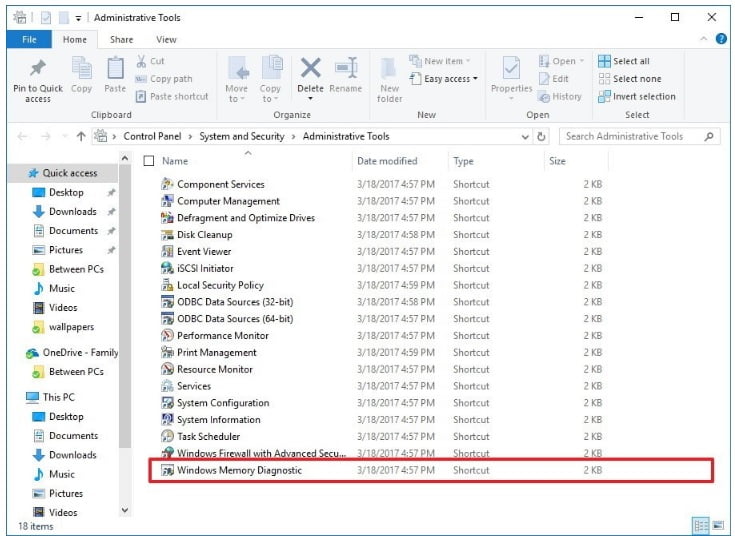Expand the address bar history dropdown
This screenshot has height=536, width=735.
point(525,136)
